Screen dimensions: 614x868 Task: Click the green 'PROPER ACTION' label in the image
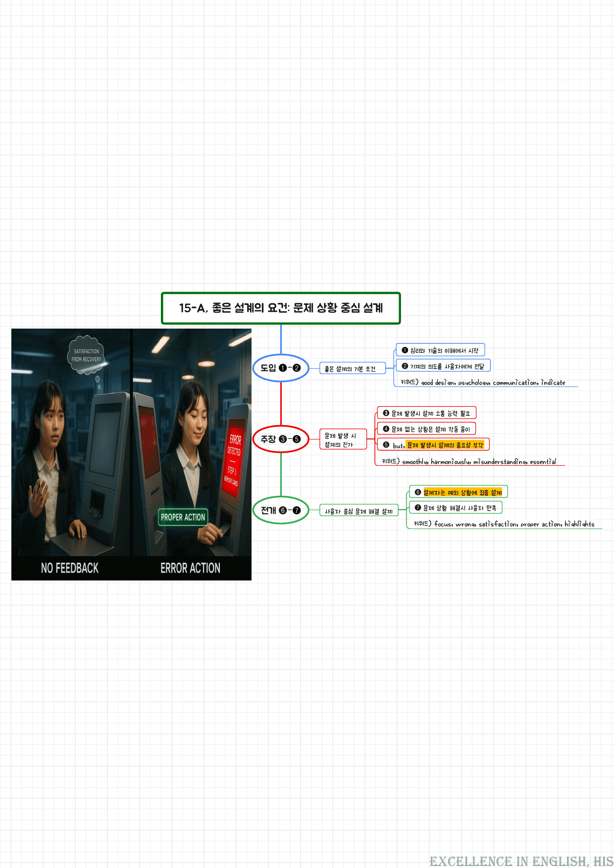[183, 517]
